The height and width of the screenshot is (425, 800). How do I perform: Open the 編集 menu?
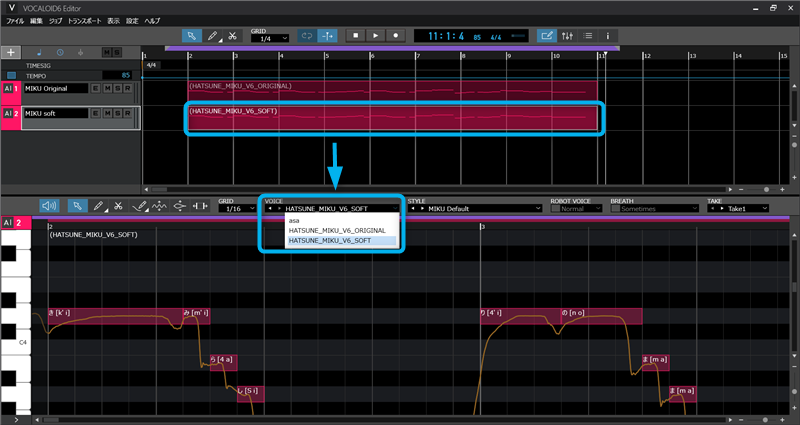coord(36,21)
